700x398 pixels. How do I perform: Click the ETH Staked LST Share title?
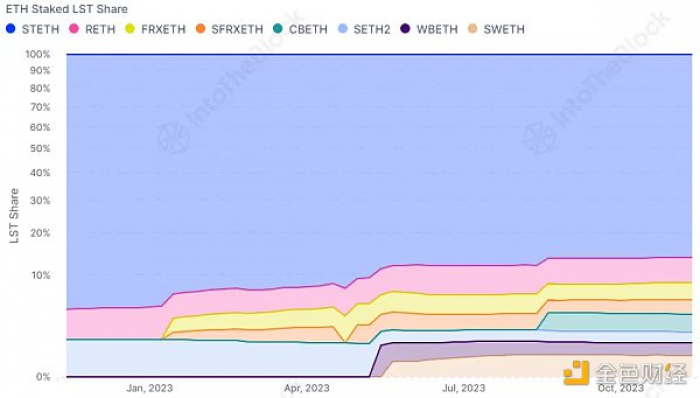(67, 9)
